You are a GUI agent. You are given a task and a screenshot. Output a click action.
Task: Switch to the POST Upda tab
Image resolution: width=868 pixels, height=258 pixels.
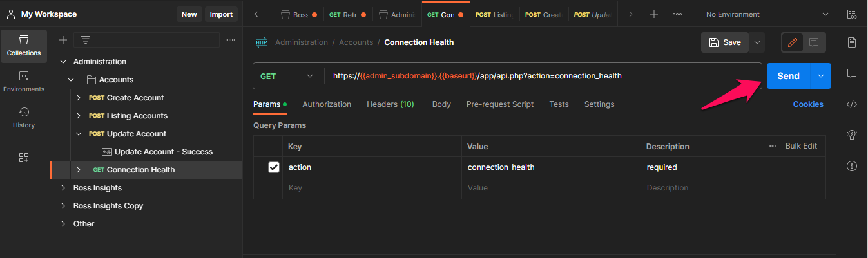coord(593,14)
